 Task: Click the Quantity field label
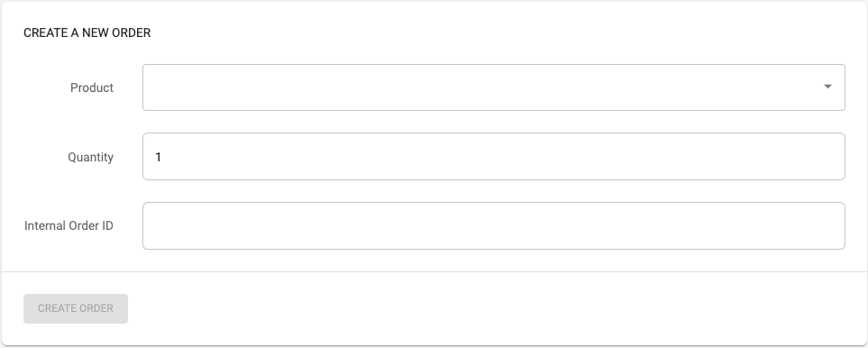(x=91, y=157)
